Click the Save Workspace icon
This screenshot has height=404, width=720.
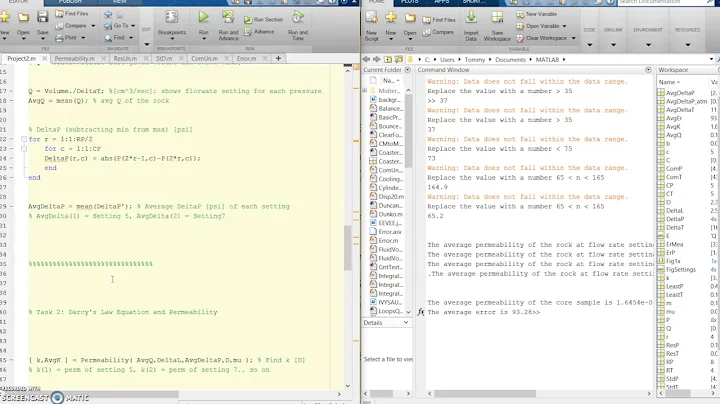tap(497, 17)
